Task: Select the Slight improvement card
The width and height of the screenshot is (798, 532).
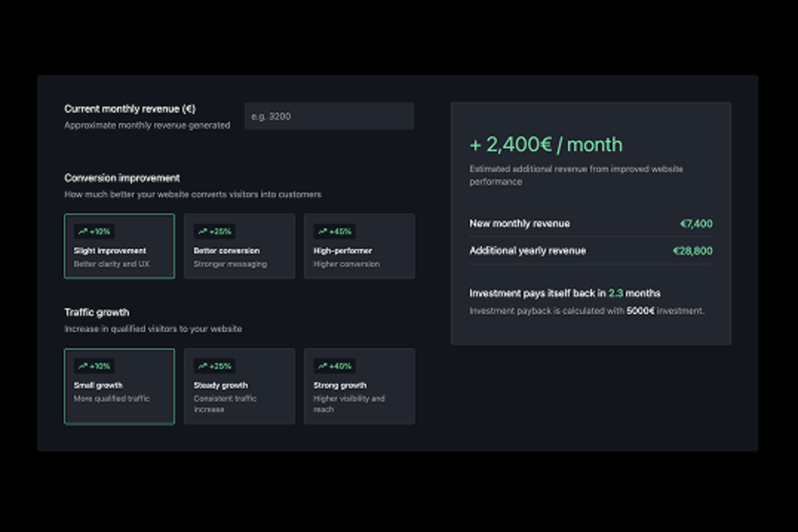Action: (x=119, y=246)
